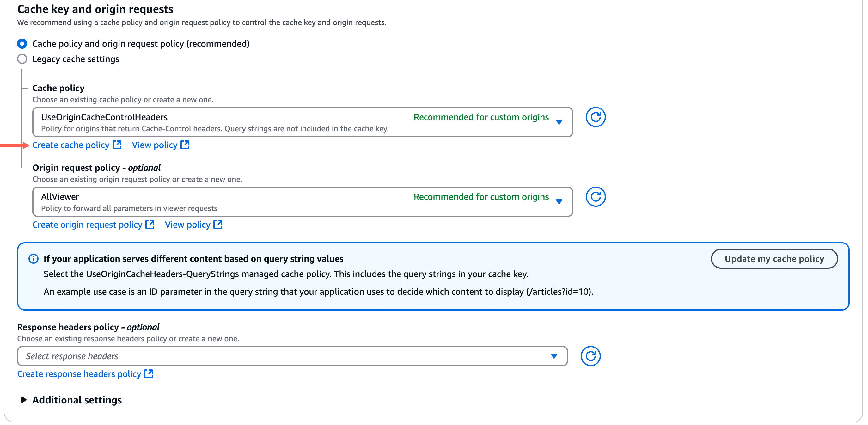Refresh the cache policy list
Image resolution: width=868 pixels, height=425 pixels.
click(596, 117)
